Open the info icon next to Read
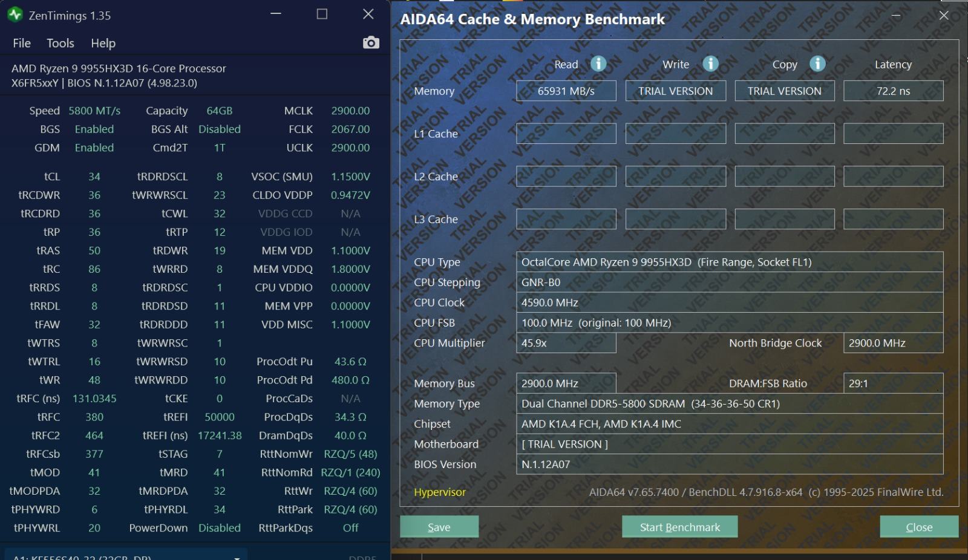Viewport: 968px width, 560px height. click(x=598, y=63)
